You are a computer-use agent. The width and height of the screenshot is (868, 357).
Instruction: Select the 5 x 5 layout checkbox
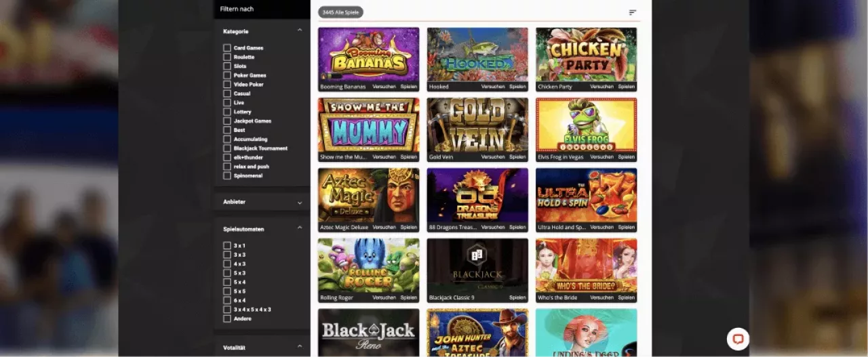tap(227, 291)
